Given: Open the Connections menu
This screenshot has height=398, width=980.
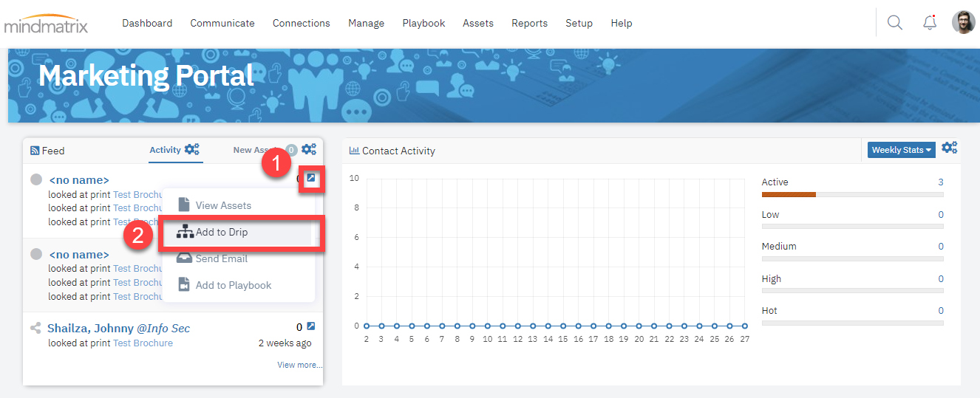Looking at the screenshot, I should click(x=302, y=23).
